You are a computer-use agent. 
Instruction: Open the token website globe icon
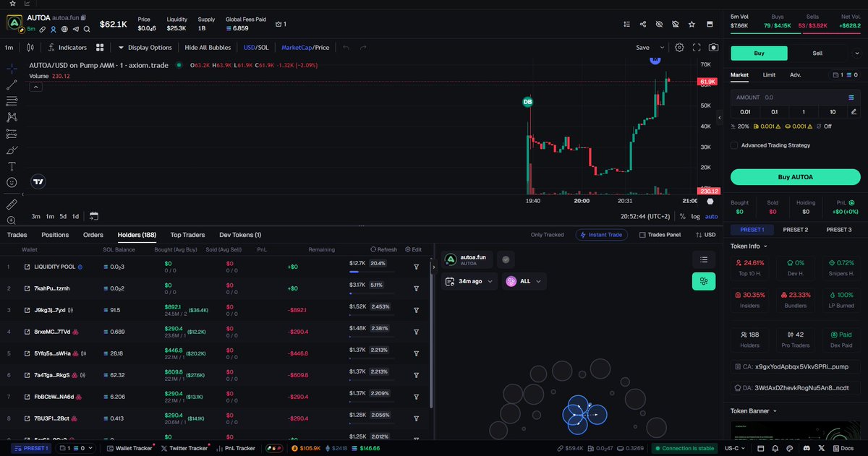(x=64, y=29)
